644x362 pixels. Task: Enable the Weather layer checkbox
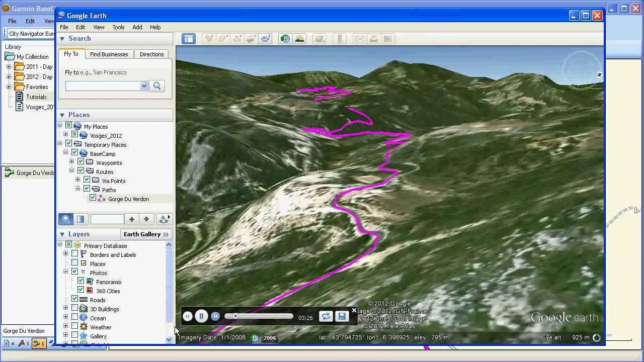(x=74, y=326)
